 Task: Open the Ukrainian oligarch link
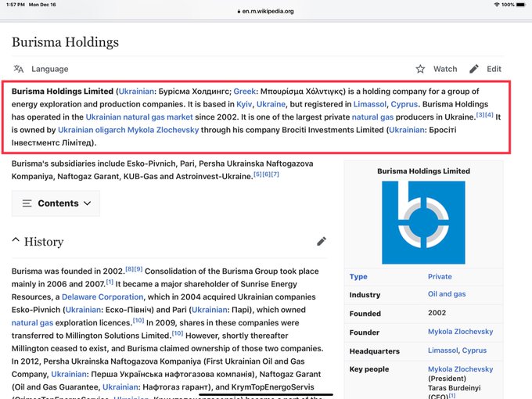click(92, 130)
